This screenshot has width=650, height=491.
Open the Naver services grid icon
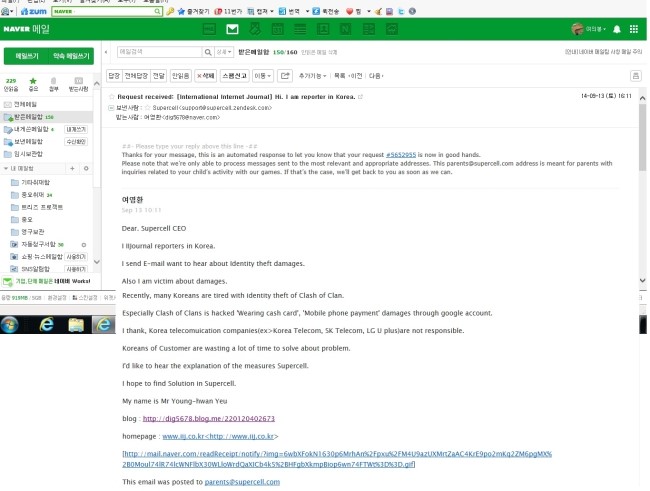[634, 29]
